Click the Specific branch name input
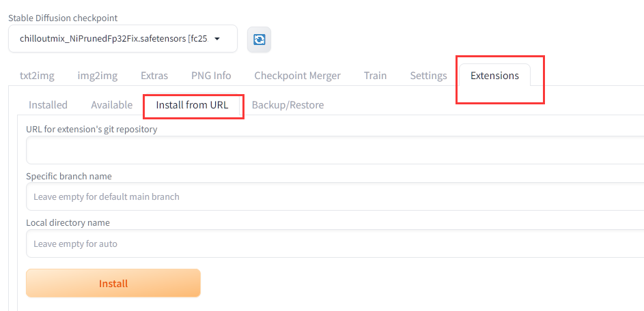The height and width of the screenshot is (311, 644). pyautogui.click(x=335, y=196)
